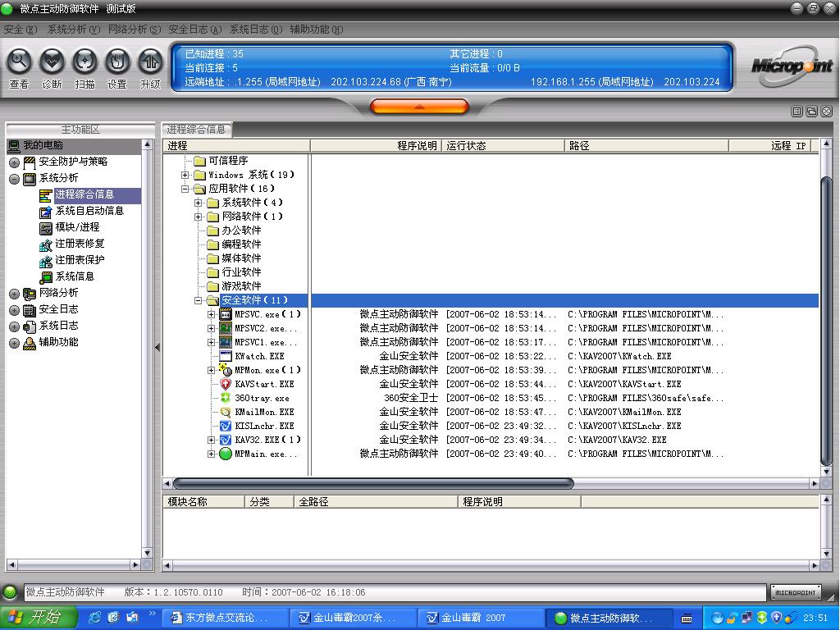The height and width of the screenshot is (630, 840).
Task: Expand the 安全防护与策略 sidebar node
Action: click(x=15, y=162)
